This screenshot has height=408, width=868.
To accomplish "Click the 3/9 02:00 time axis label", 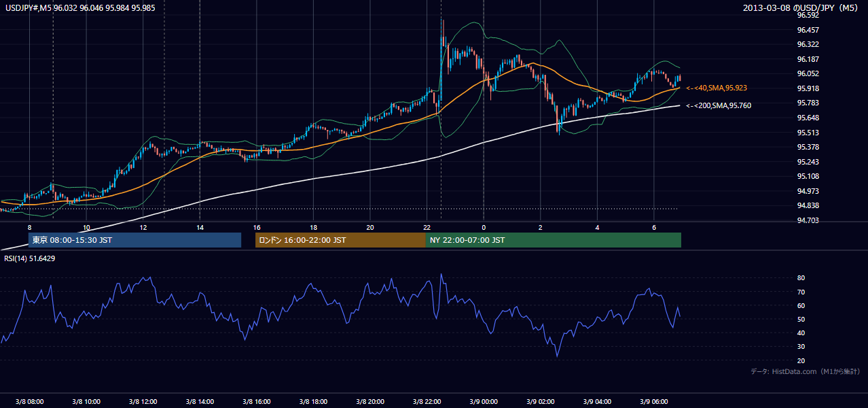I will tap(541, 401).
